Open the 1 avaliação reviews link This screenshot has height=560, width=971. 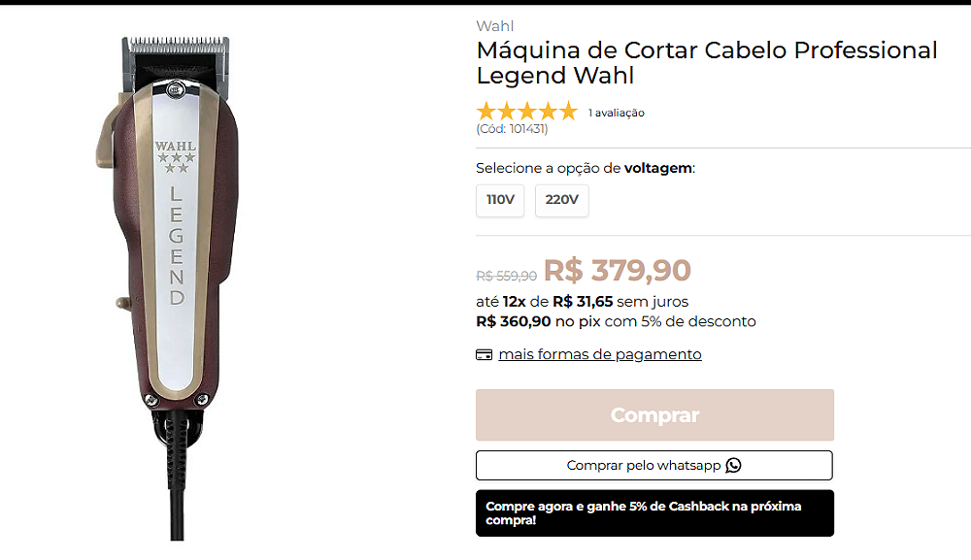click(617, 113)
